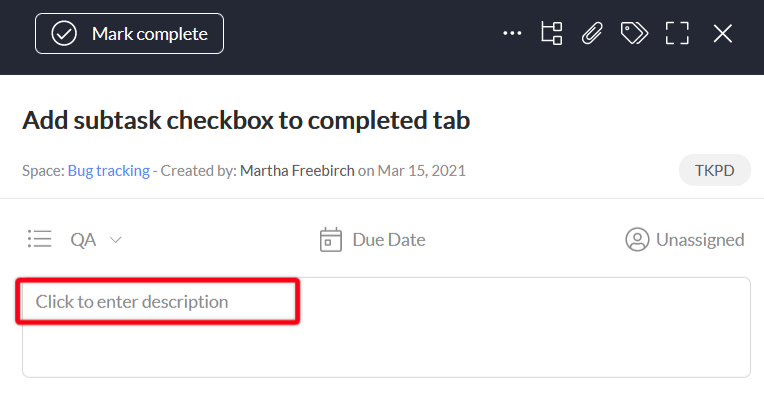Click the Mark complete button
The height and width of the screenshot is (396, 764).
click(129, 34)
